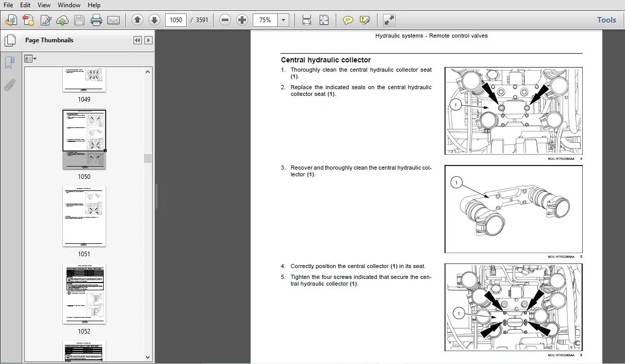
Task: Open the zoom level dropdown arrow
Action: pos(284,20)
